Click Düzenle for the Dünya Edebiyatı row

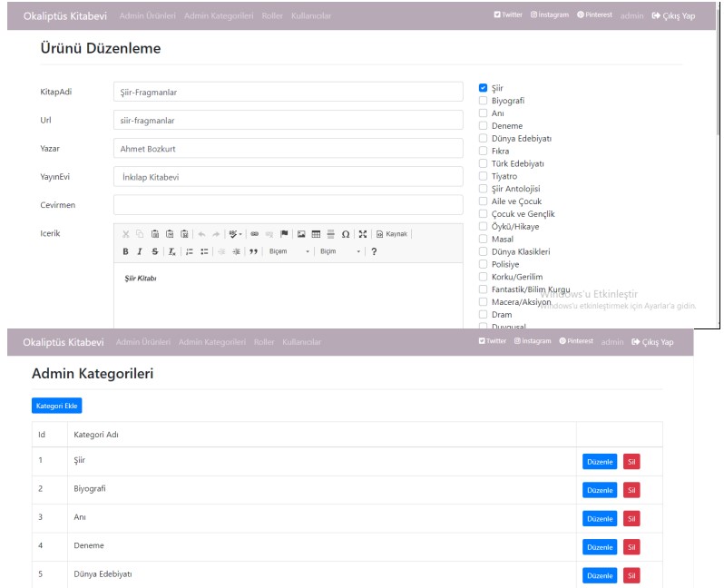point(600,575)
